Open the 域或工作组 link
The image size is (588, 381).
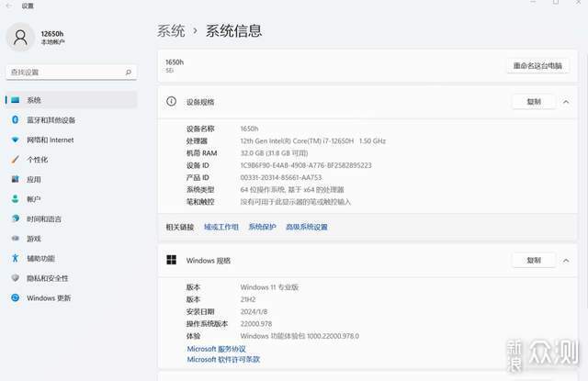point(221,227)
